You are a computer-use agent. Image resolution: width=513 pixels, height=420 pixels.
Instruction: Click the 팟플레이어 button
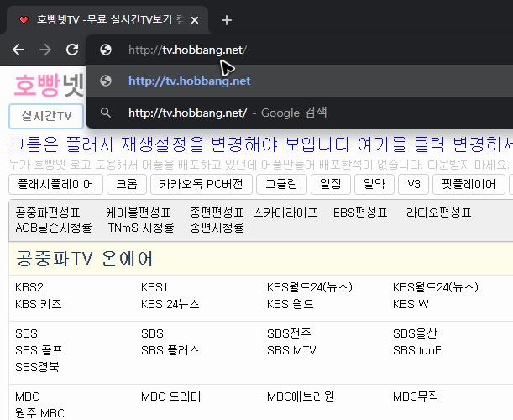(x=469, y=184)
